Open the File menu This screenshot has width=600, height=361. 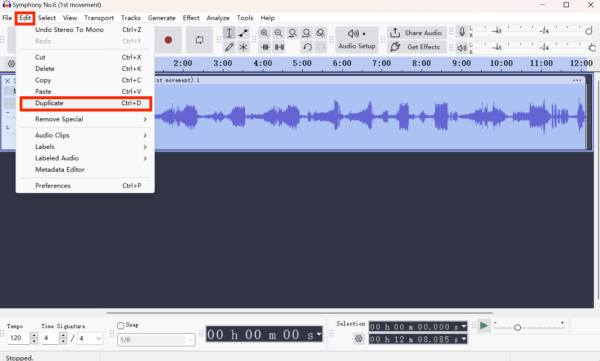(x=7, y=18)
